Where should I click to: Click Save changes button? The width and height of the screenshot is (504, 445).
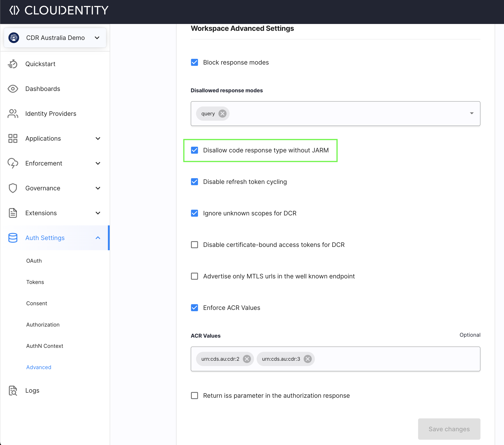pos(449,428)
